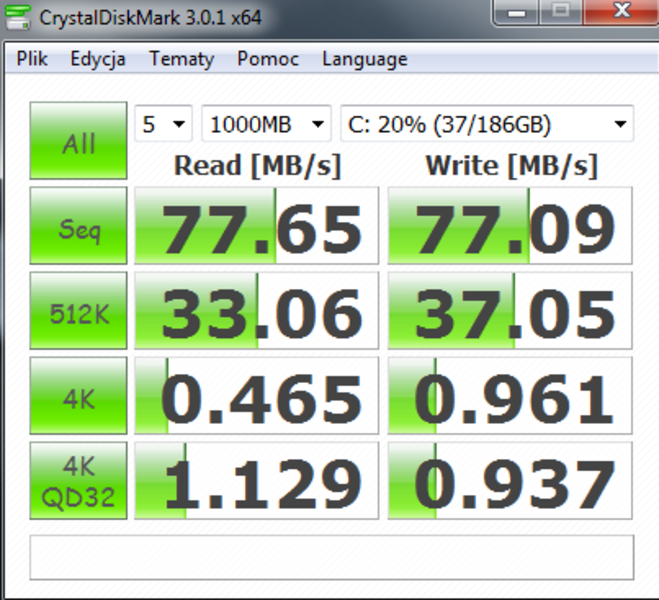Open the Plik menu
Viewport: 659px width, 600px height.
tap(32, 58)
